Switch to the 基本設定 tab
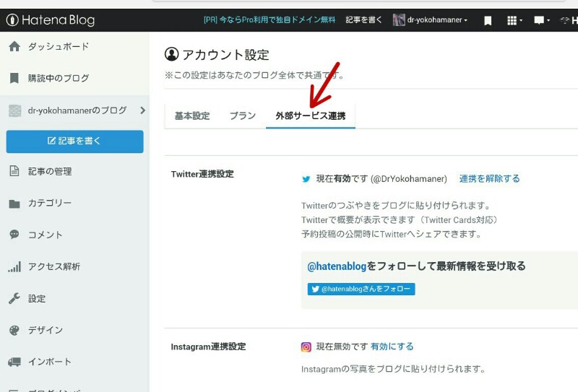 point(192,116)
